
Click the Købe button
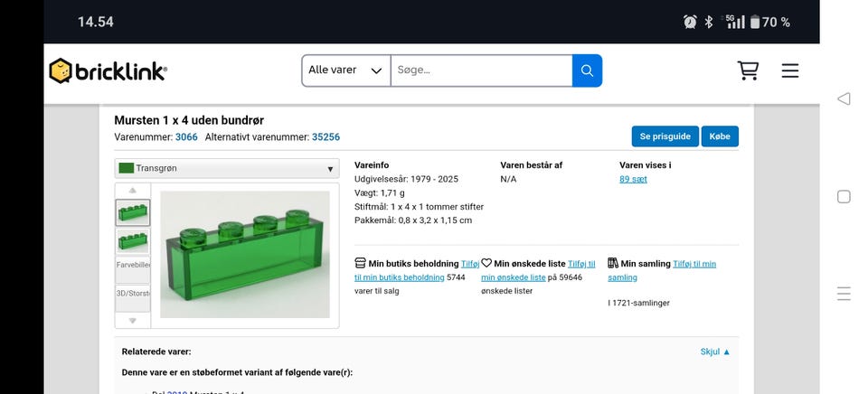(x=720, y=136)
